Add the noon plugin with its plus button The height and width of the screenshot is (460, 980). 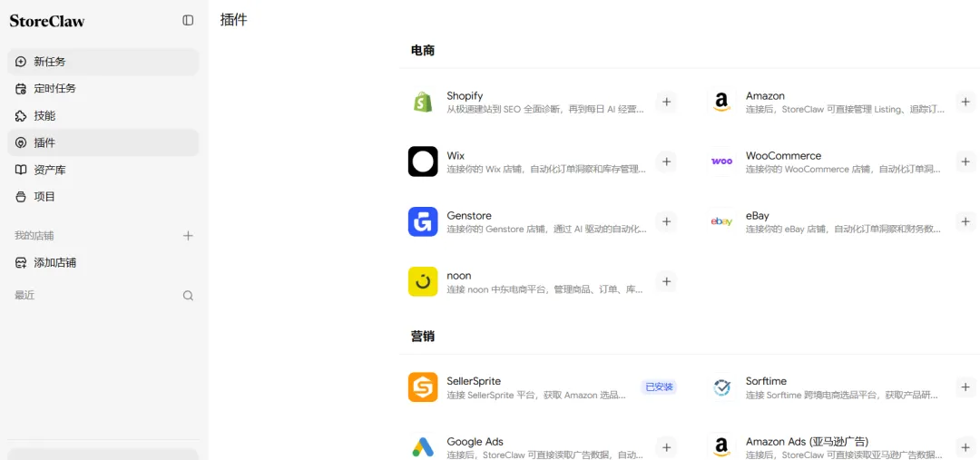(666, 281)
